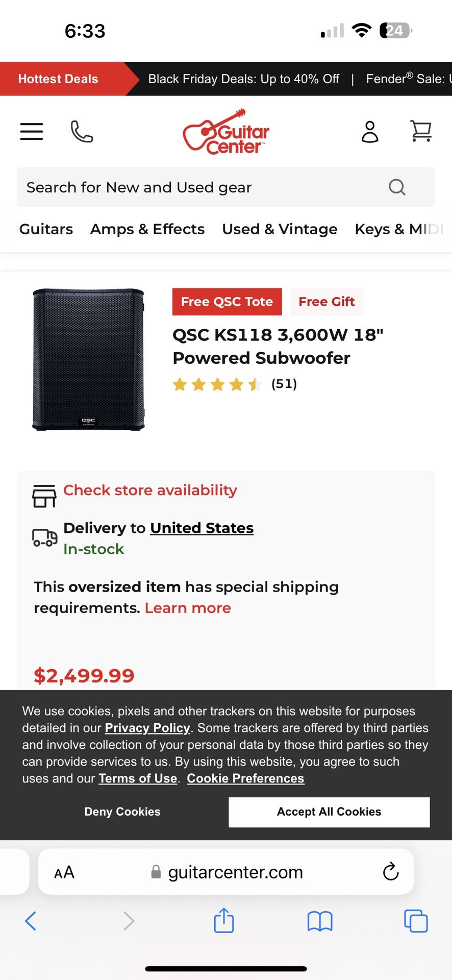Open the Safari share sheet
Screen dimensions: 452x980
point(224,921)
